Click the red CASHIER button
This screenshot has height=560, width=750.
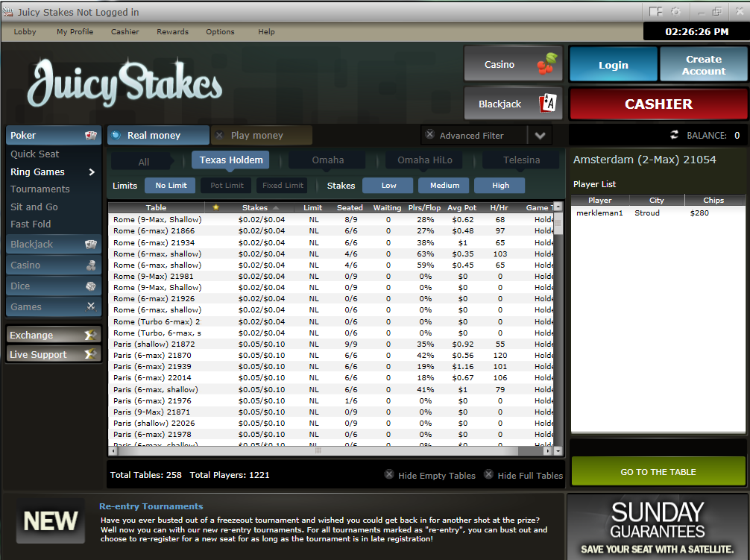pyautogui.click(x=658, y=104)
